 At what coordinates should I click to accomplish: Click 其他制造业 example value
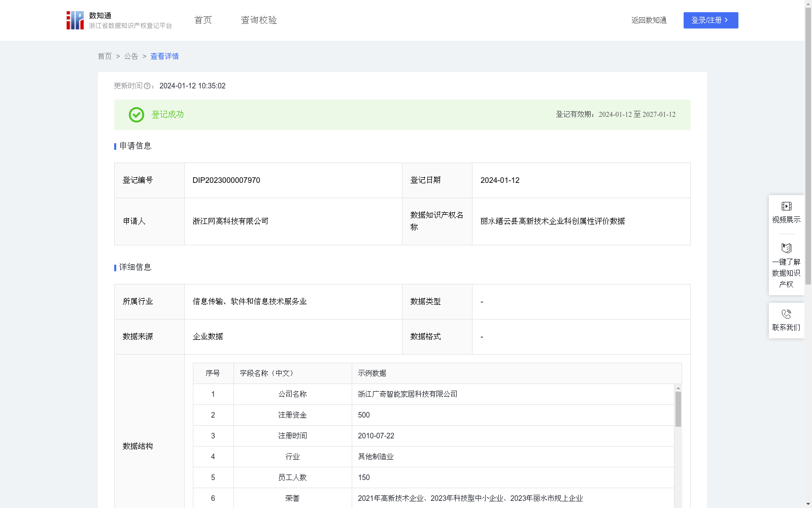click(x=376, y=457)
